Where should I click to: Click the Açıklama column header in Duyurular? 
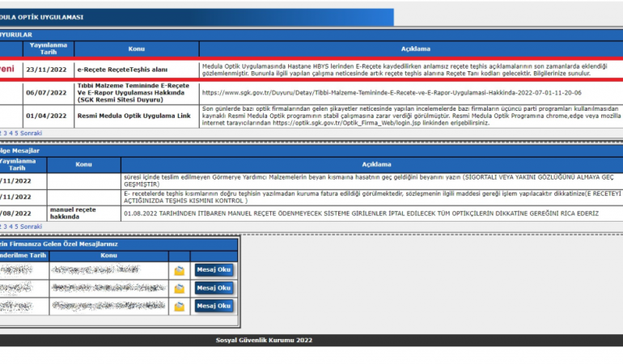click(409, 49)
